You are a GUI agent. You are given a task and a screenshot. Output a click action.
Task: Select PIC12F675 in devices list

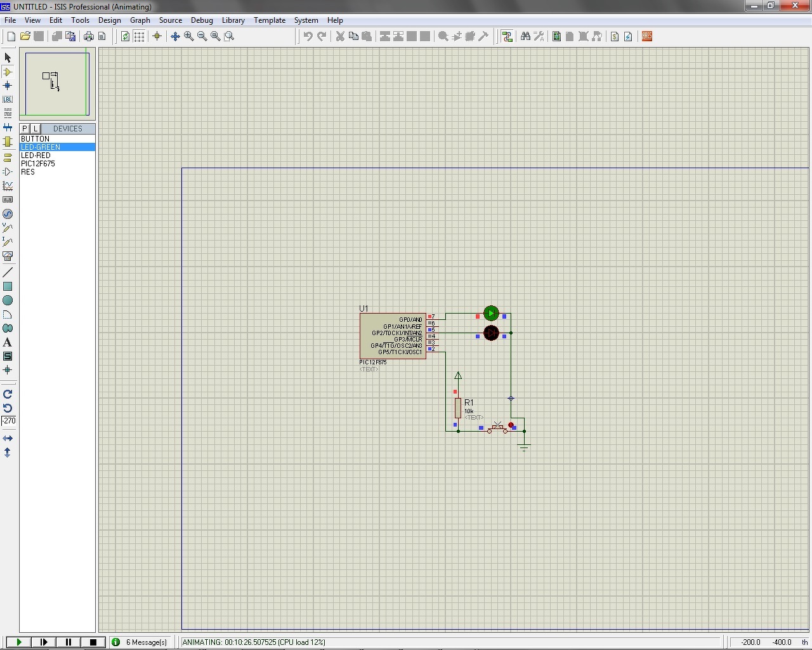[x=38, y=164]
